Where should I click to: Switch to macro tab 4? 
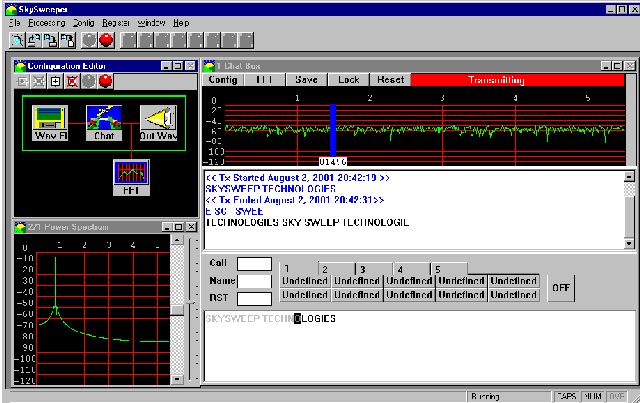(x=412, y=269)
